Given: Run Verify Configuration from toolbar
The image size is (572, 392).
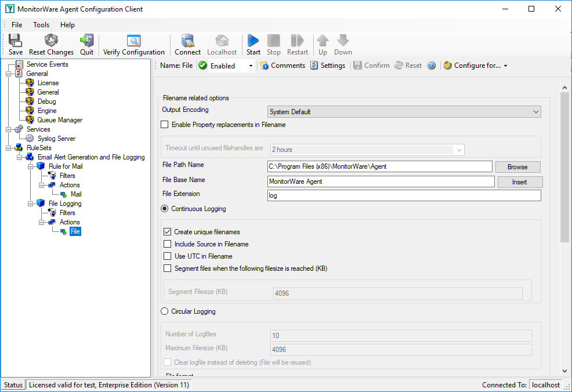Looking at the screenshot, I should tap(133, 40).
